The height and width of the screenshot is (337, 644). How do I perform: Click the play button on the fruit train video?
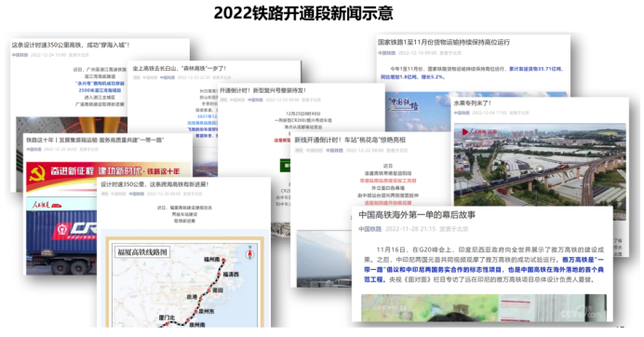point(539,168)
